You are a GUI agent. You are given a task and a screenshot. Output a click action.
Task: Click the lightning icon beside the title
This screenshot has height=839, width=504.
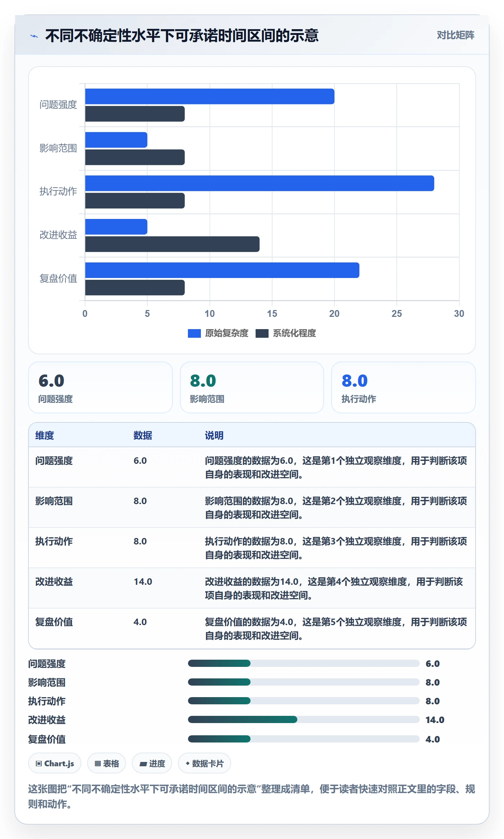pyautogui.click(x=34, y=36)
